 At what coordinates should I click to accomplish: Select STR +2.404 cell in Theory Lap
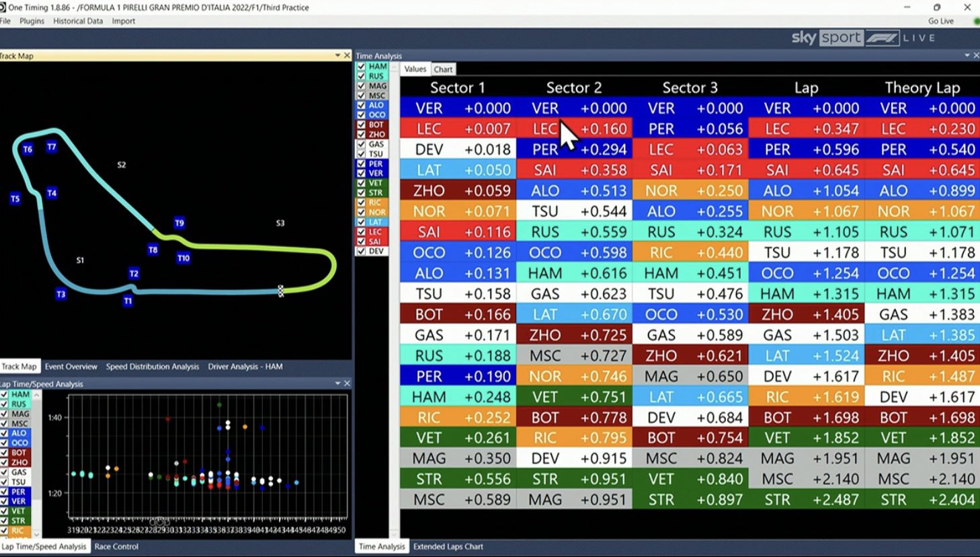(922, 500)
